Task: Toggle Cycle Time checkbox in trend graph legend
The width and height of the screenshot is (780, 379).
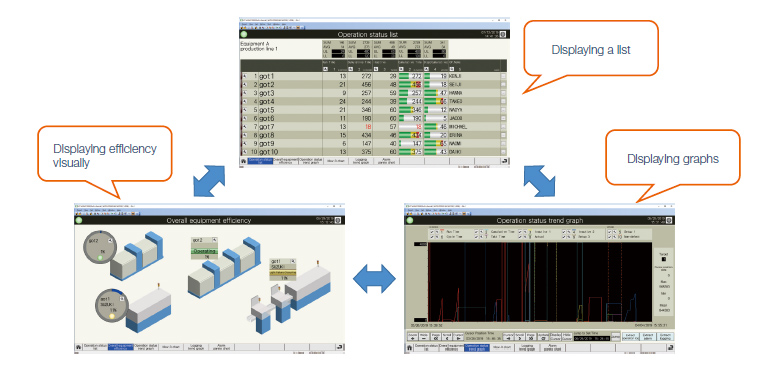Action: [x=432, y=237]
